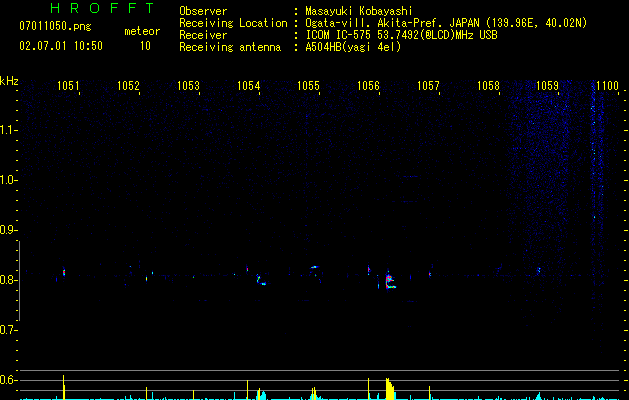Click the 1056 time axis marker
The image size is (629, 400).
pyautogui.click(x=368, y=86)
